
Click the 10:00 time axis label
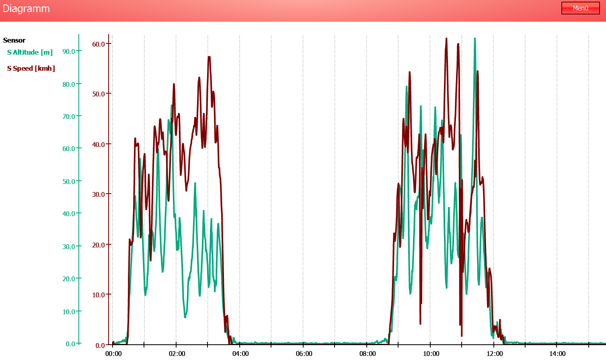pos(431,354)
